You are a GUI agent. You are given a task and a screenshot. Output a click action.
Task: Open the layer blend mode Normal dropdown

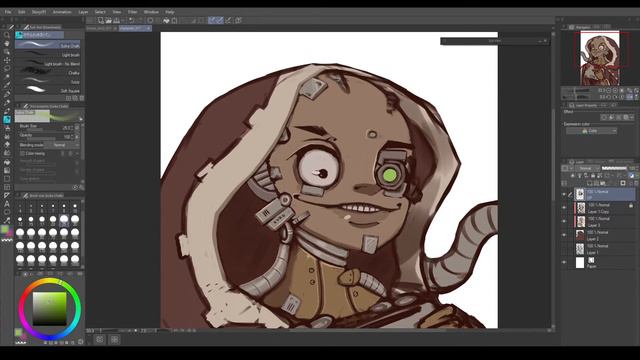pyautogui.click(x=588, y=168)
